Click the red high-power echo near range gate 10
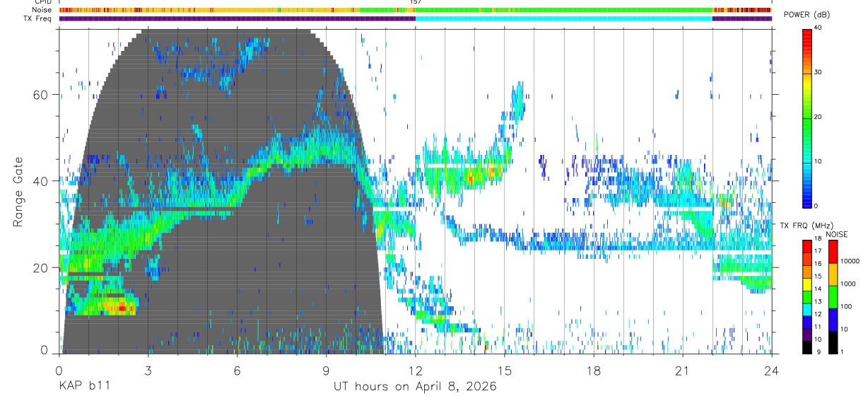 click(122, 308)
